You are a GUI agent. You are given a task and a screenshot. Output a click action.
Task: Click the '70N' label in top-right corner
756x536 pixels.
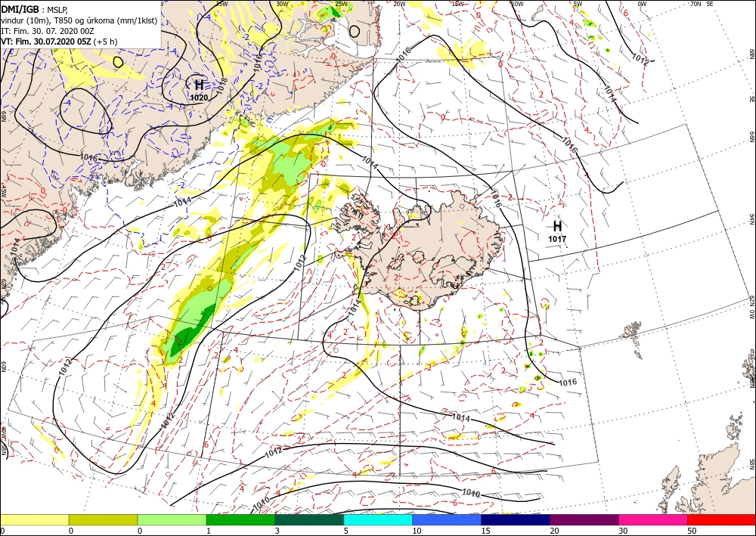click(696, 4)
